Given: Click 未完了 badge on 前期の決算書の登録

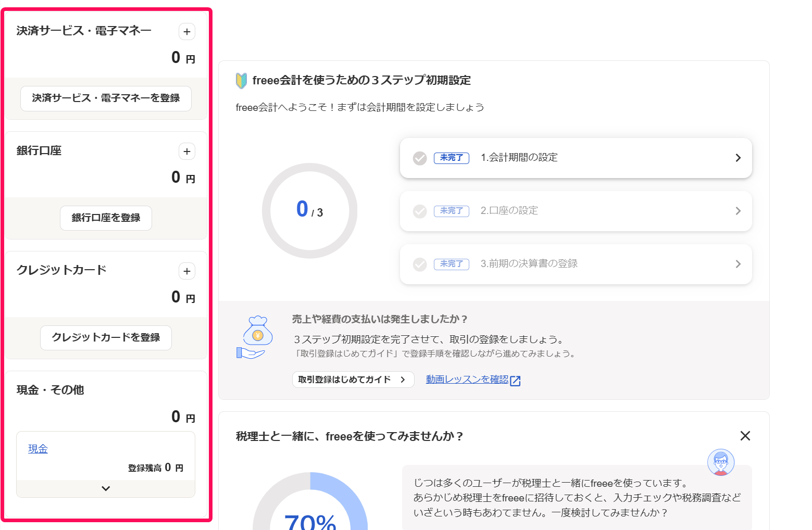Looking at the screenshot, I should tap(452, 264).
